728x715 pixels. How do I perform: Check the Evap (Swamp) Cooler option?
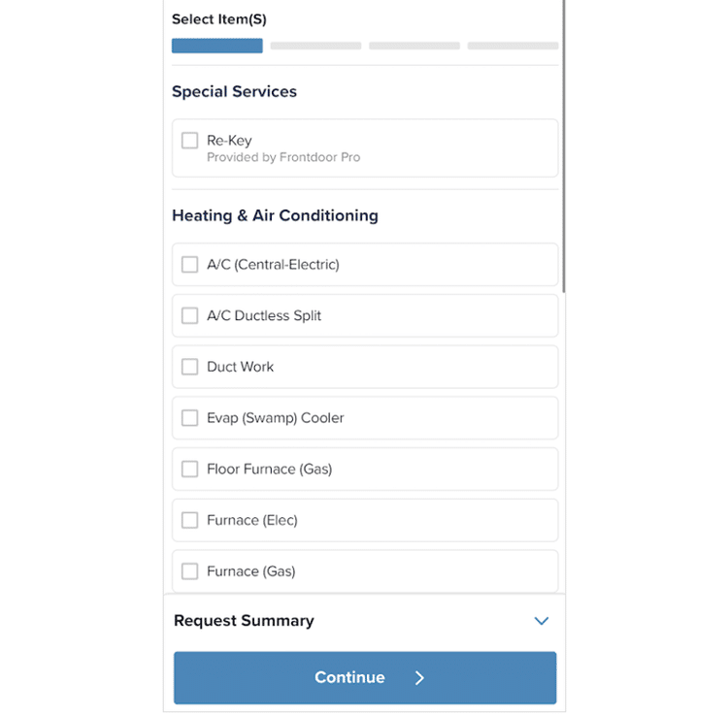coord(190,418)
